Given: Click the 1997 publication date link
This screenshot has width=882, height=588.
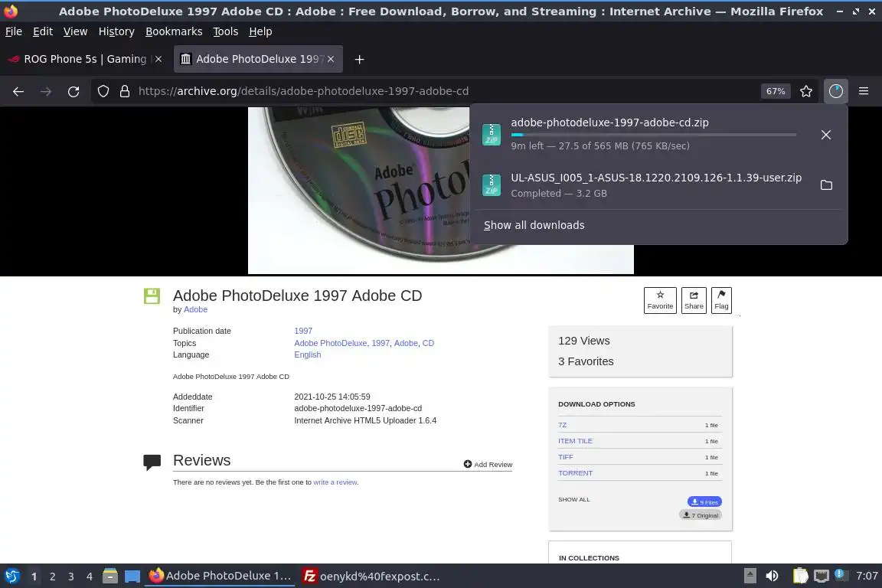Looking at the screenshot, I should (x=303, y=331).
